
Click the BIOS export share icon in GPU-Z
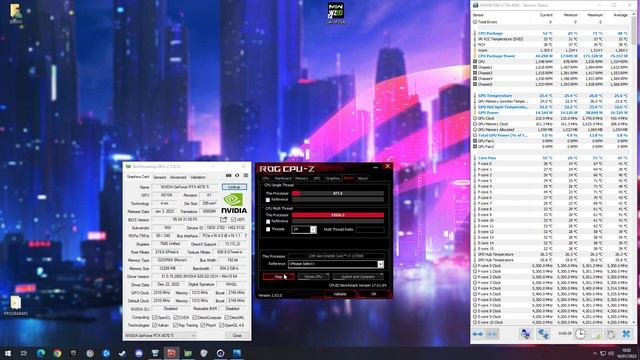click(223, 219)
